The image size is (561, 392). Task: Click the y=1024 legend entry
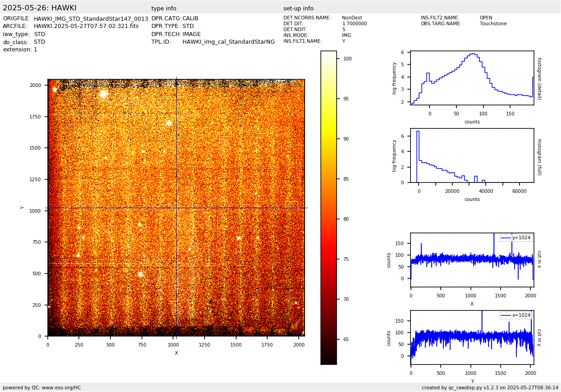516,238
